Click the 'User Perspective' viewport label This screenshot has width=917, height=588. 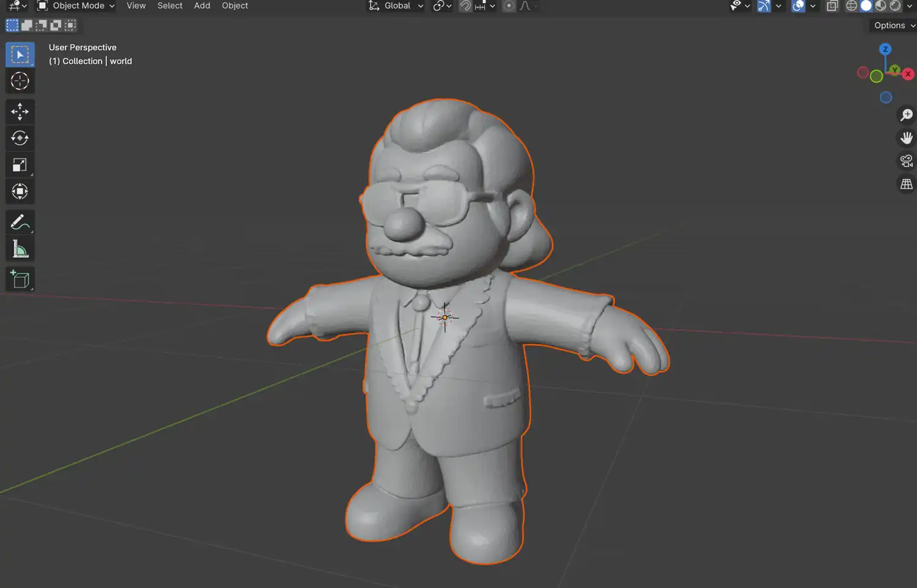tap(83, 48)
